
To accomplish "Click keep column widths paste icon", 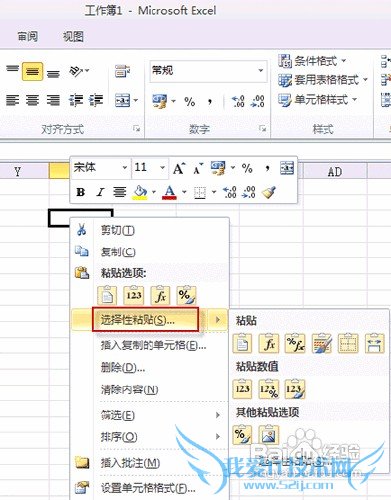I will click(x=374, y=343).
